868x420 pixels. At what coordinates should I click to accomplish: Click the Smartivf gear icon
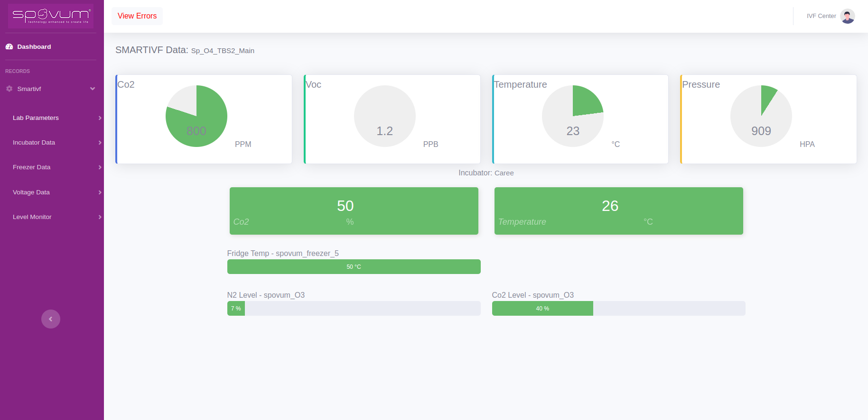(x=9, y=89)
